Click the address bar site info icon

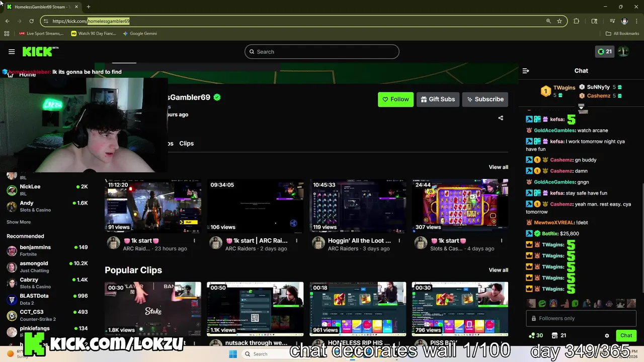[x=46, y=21]
